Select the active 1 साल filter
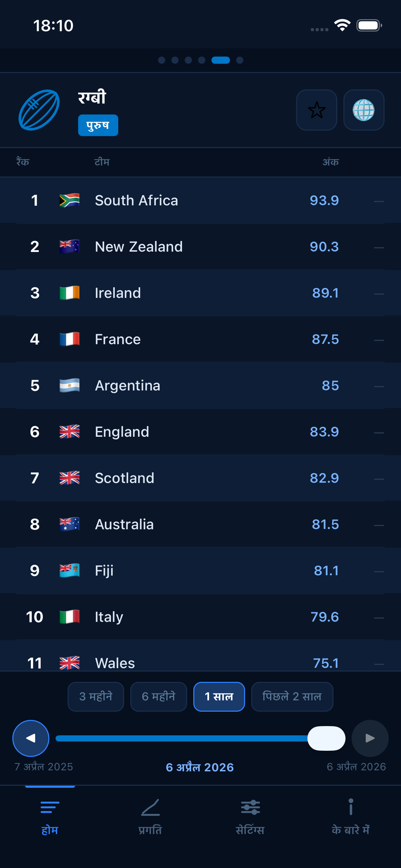The width and height of the screenshot is (401, 868). click(x=219, y=697)
